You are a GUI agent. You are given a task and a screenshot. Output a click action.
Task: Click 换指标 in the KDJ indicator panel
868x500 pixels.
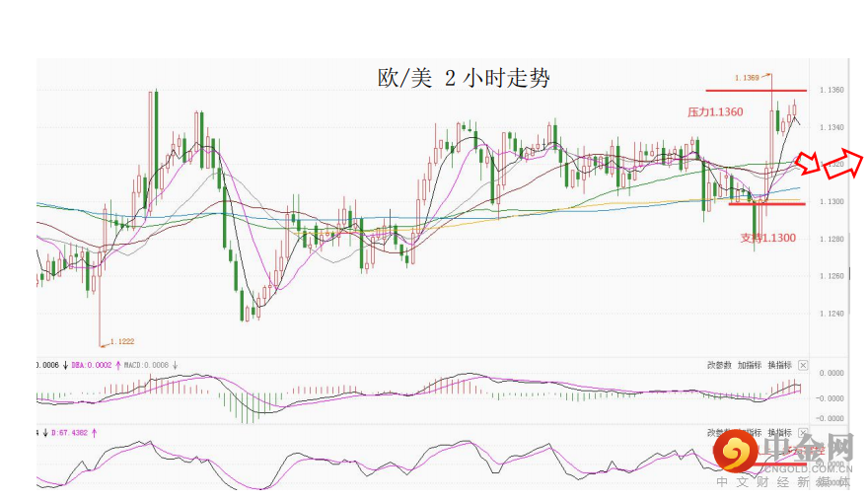coord(780,433)
